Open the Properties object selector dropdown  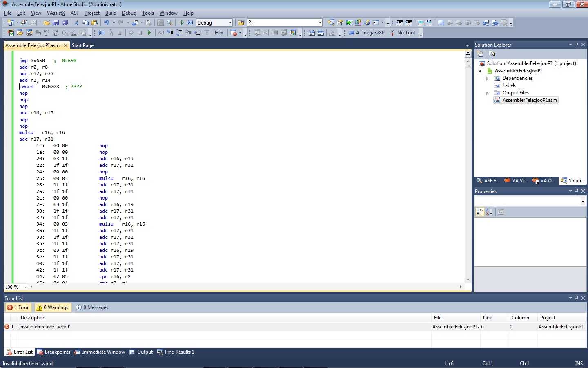point(583,201)
